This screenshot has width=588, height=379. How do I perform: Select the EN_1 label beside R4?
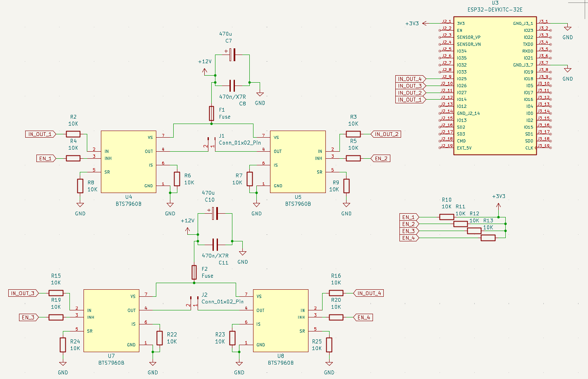tap(45, 158)
